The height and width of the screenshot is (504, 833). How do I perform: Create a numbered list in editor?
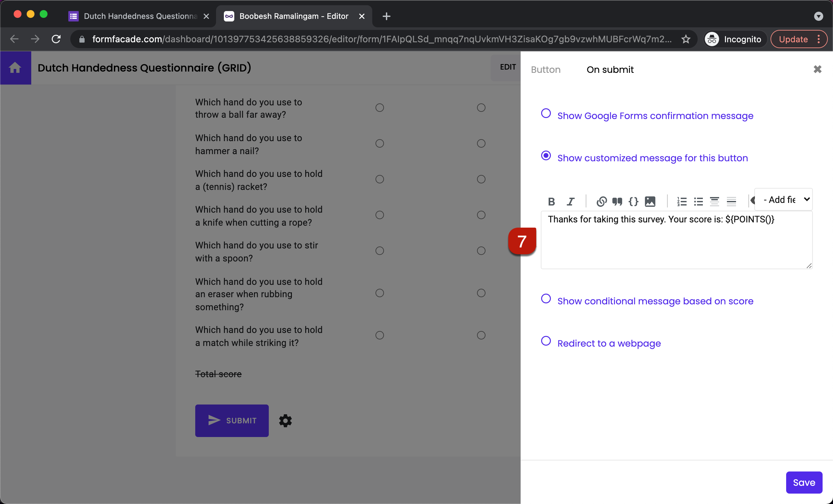tap(682, 202)
